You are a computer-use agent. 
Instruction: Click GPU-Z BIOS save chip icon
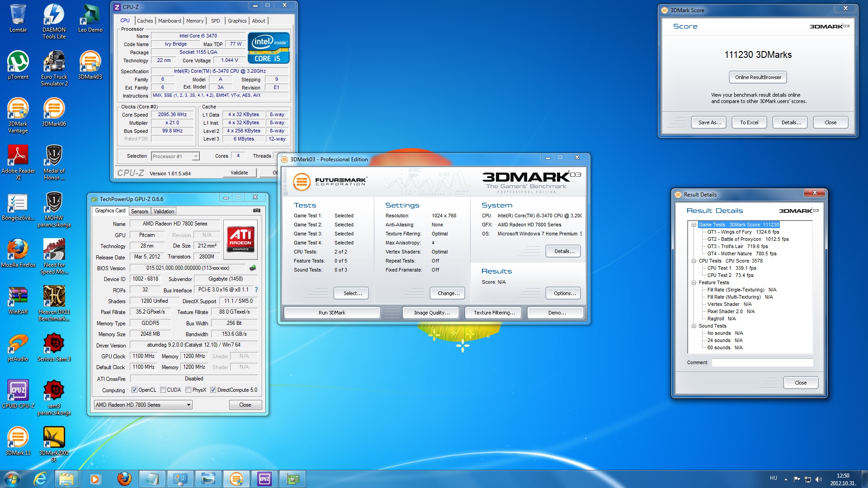[253, 268]
